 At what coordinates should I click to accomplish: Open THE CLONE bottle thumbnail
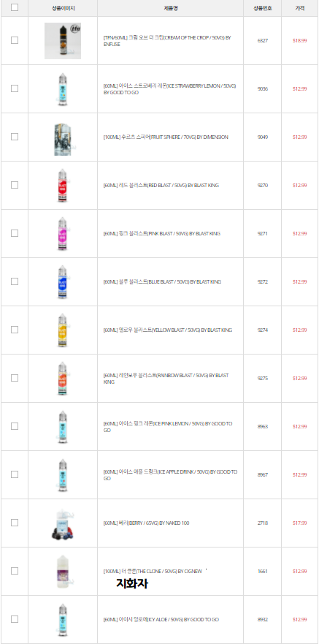point(63,572)
